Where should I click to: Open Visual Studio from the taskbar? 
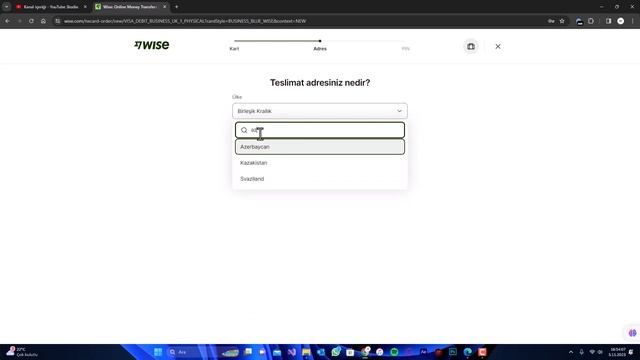click(x=291, y=352)
